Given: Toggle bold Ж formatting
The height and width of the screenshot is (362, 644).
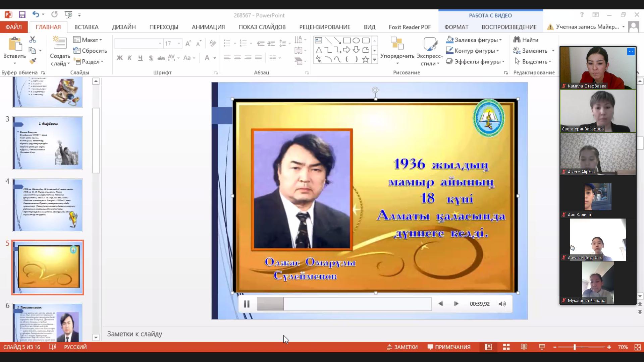Looking at the screenshot, I should point(119,58).
